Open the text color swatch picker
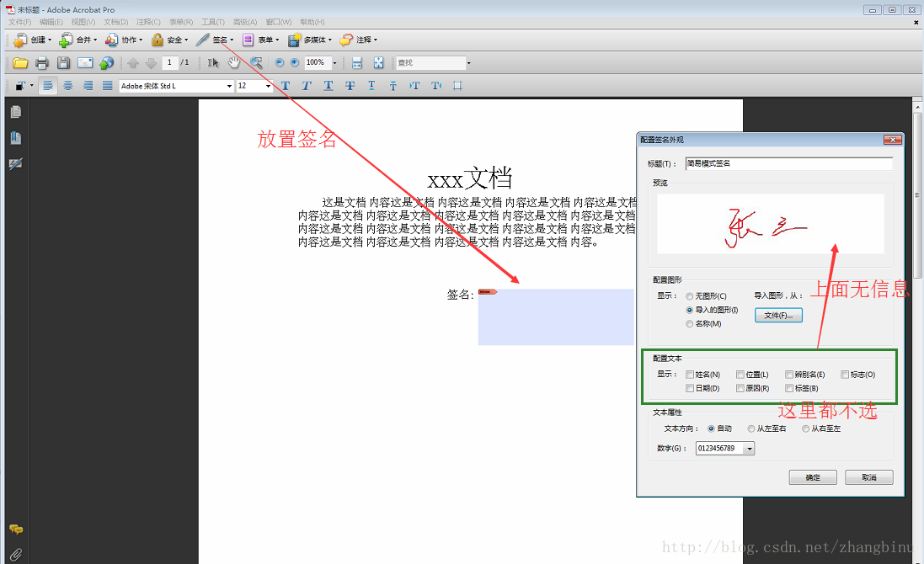924x564 pixels. [23, 86]
